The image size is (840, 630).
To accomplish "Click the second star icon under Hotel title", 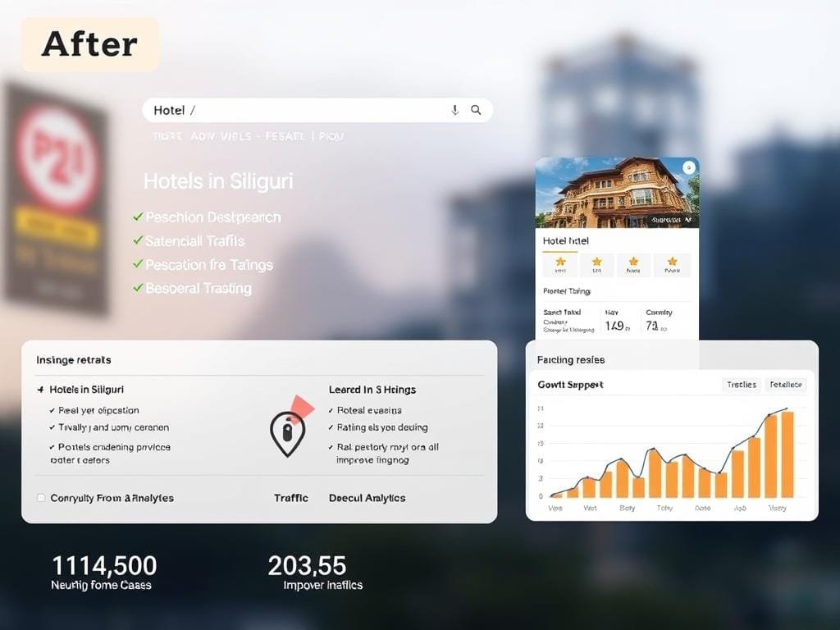I will 596,262.
